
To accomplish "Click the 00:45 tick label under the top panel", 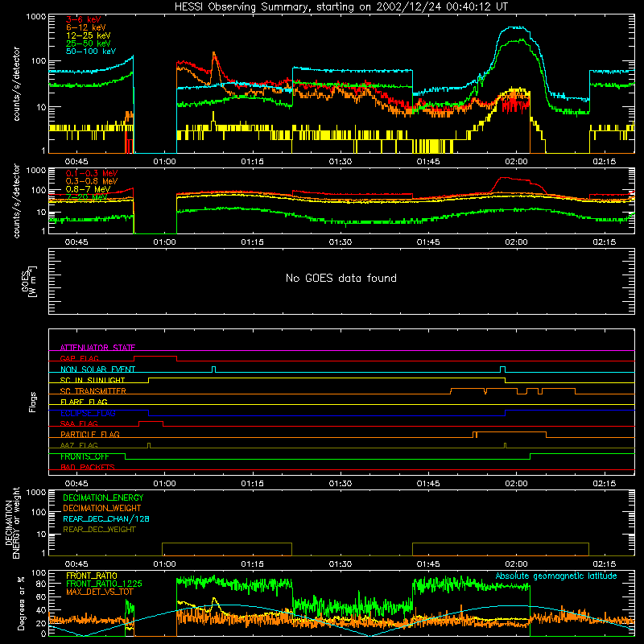I will pyautogui.click(x=76, y=162).
